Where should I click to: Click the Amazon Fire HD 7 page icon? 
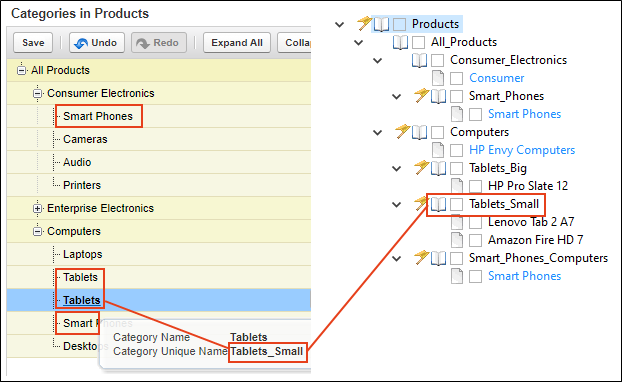click(x=457, y=240)
